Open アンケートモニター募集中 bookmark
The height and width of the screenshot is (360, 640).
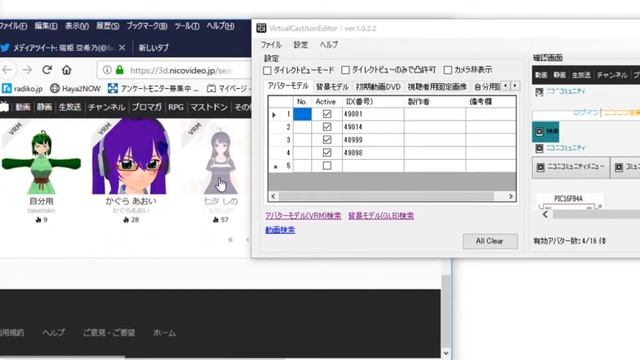click(x=153, y=88)
